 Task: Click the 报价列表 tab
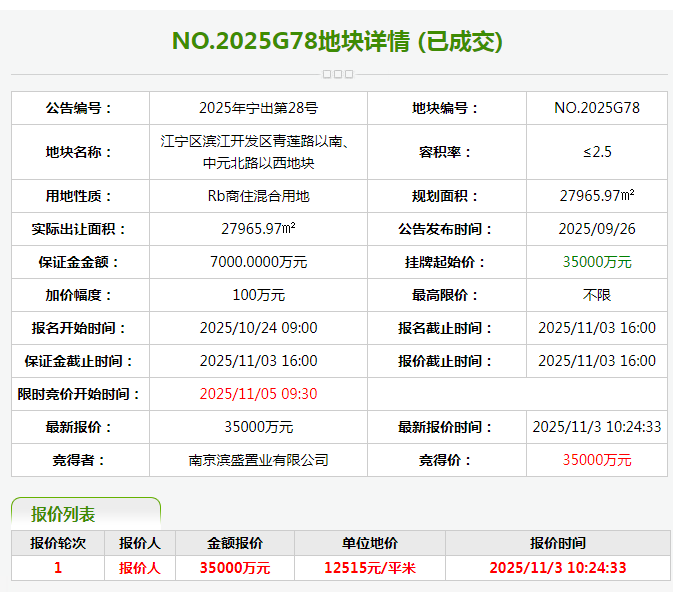(64, 514)
